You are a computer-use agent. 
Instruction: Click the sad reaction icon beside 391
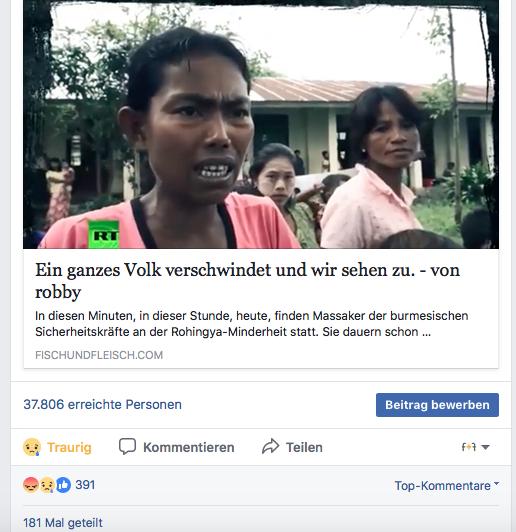[47, 485]
